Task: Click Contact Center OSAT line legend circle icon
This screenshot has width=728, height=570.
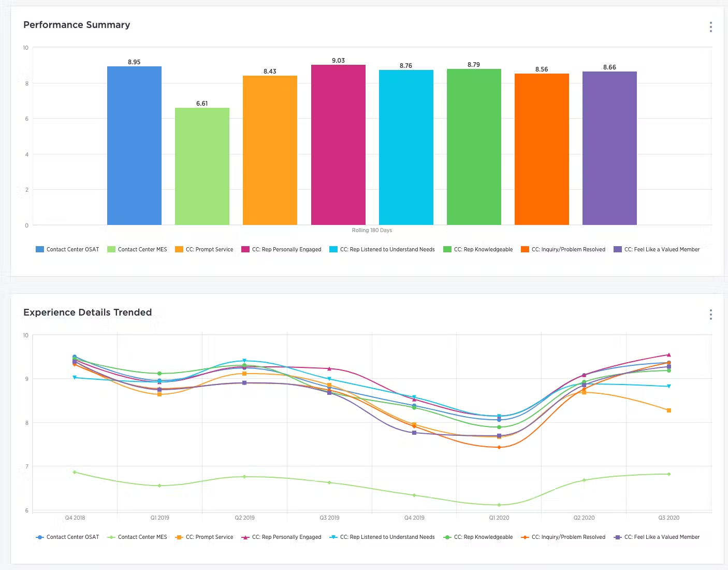Action: coord(39,537)
